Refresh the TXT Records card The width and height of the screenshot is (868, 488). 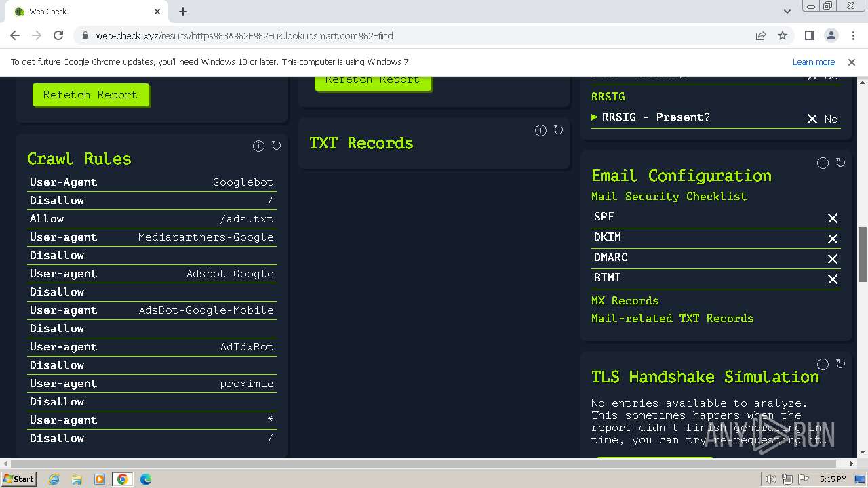coord(558,130)
